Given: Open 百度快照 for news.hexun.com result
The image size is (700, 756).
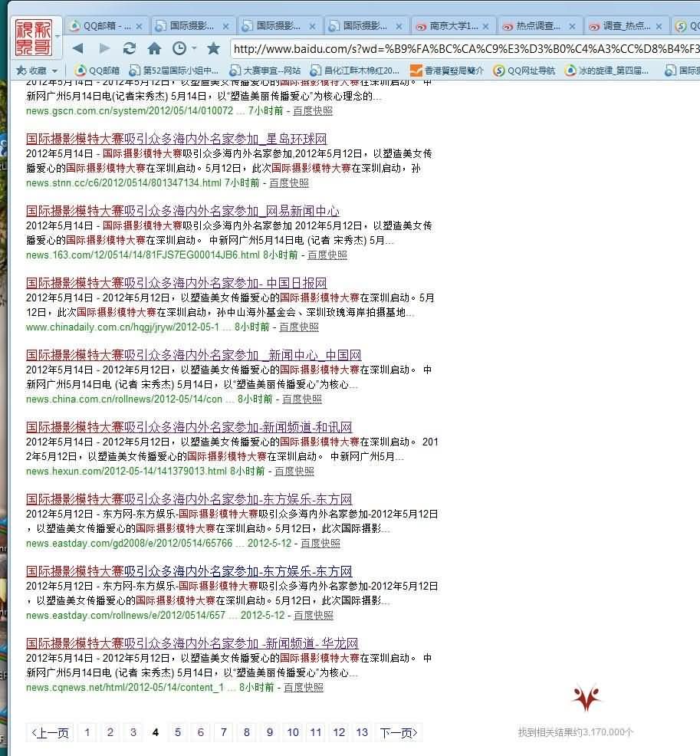Looking at the screenshot, I should tap(294, 471).
